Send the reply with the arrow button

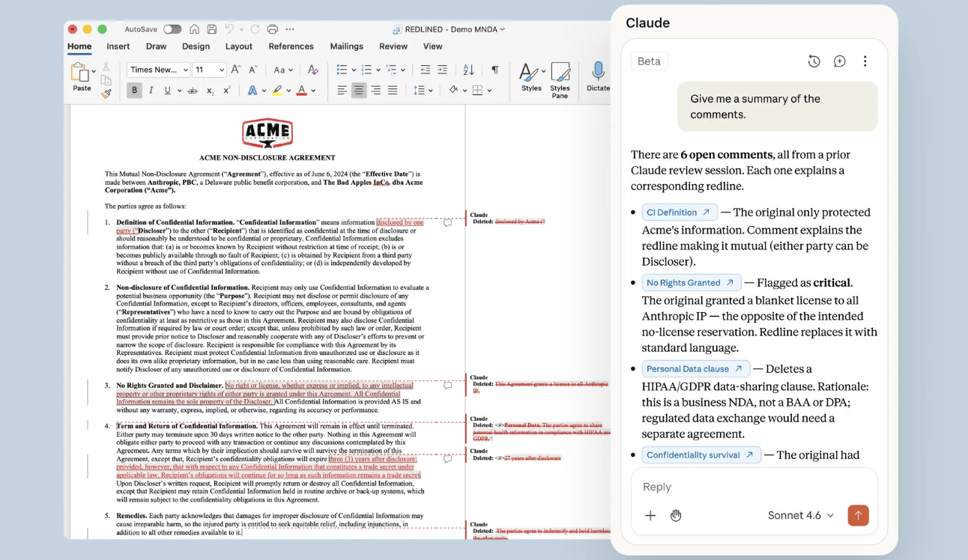[859, 515]
